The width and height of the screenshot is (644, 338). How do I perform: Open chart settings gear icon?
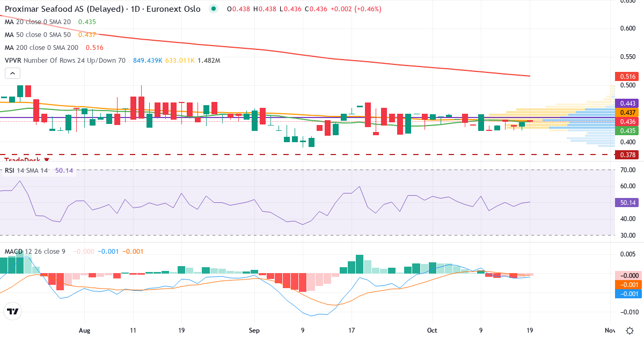[x=629, y=330]
